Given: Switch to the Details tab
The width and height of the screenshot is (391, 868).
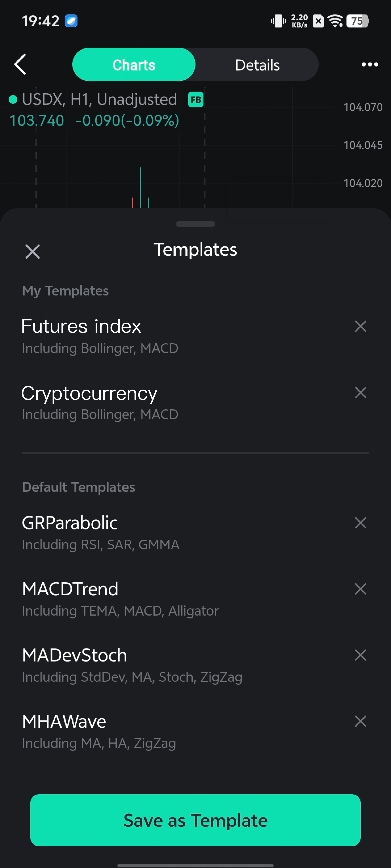Looking at the screenshot, I should pyautogui.click(x=257, y=65).
